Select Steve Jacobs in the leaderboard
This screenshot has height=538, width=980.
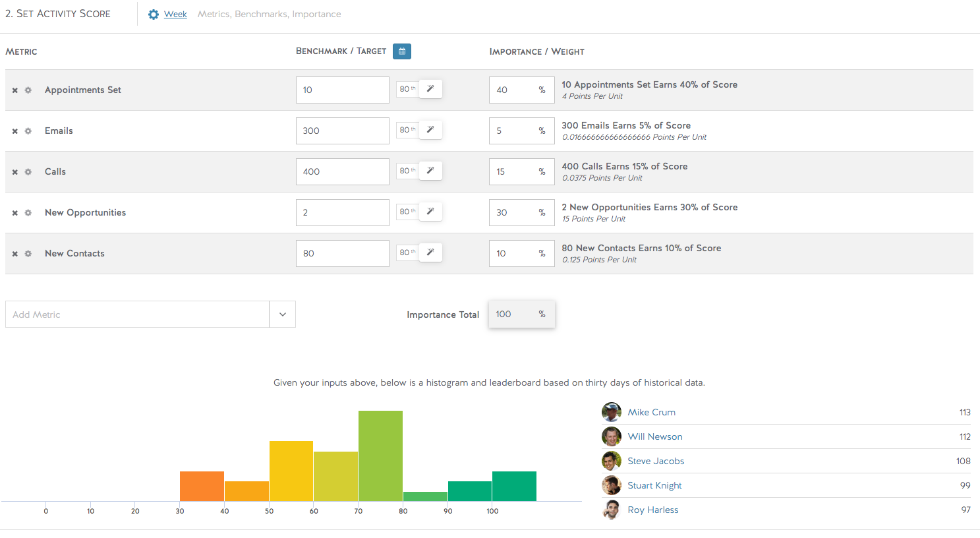pos(656,462)
